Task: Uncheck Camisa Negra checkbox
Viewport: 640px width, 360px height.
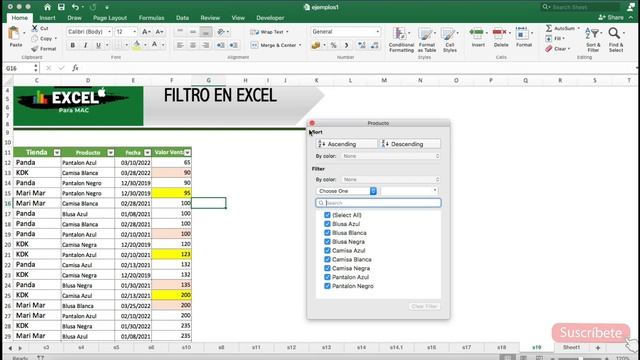Action: tap(327, 268)
